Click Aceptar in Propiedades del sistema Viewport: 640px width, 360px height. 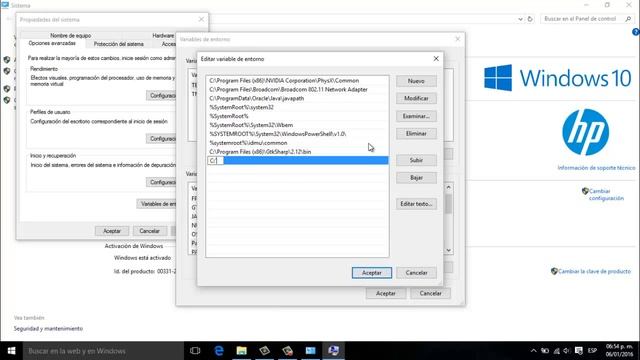click(x=112, y=231)
